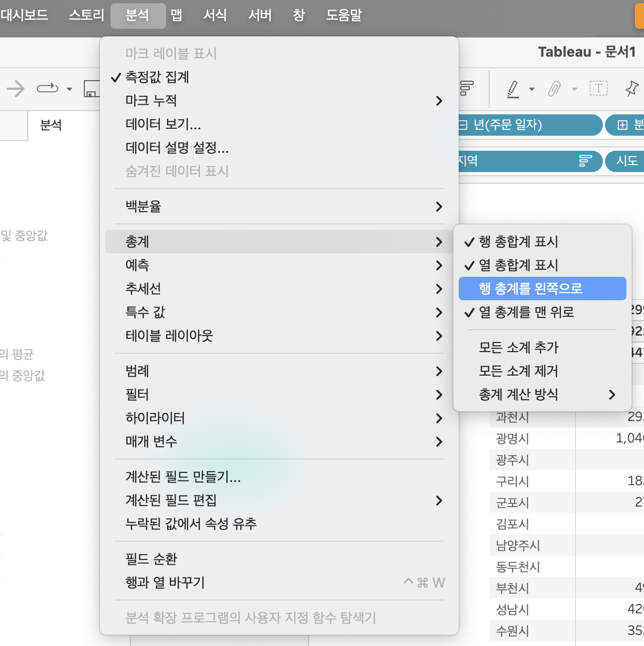Select the highlight pen icon in toolbar
This screenshot has width=644, height=646.
513,89
